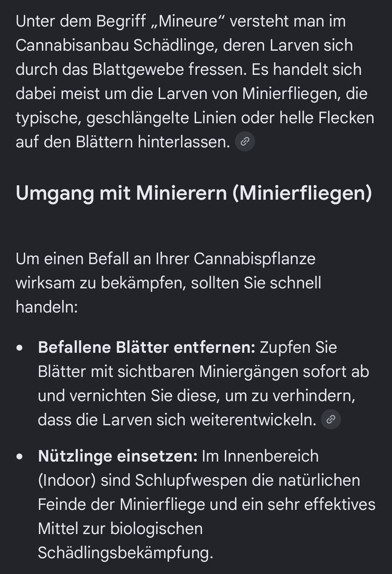Click the word "Schädlingsbekämpfung." at the bottom
This screenshot has height=574, width=392.
point(126,553)
